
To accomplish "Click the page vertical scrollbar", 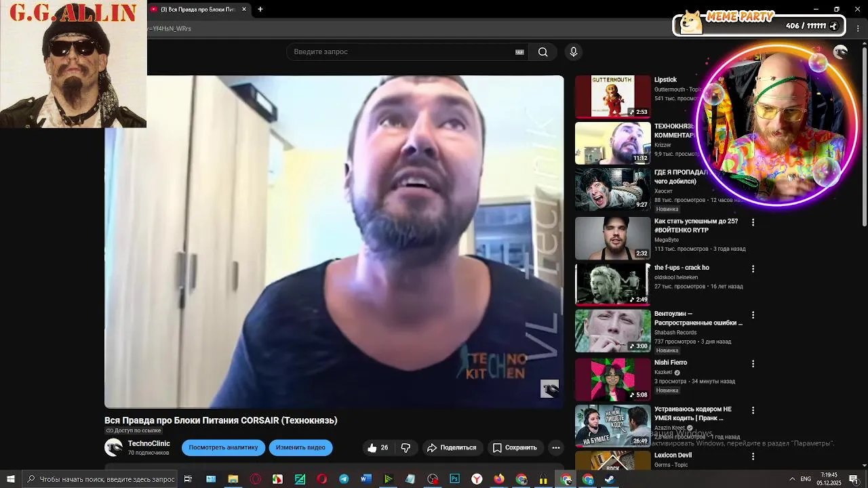I will pyautogui.click(x=864, y=136).
